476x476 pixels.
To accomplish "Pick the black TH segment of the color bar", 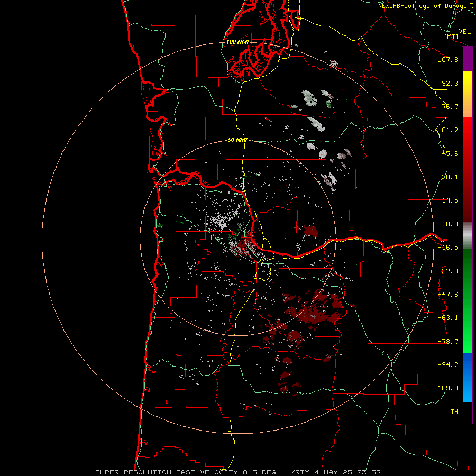I will tap(467, 413).
